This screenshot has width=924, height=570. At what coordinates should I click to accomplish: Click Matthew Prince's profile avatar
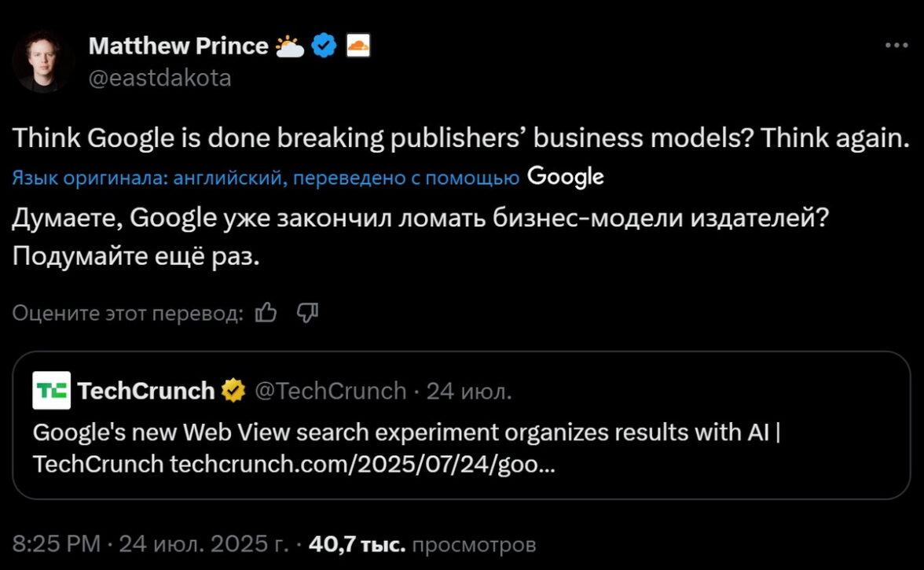[x=42, y=62]
